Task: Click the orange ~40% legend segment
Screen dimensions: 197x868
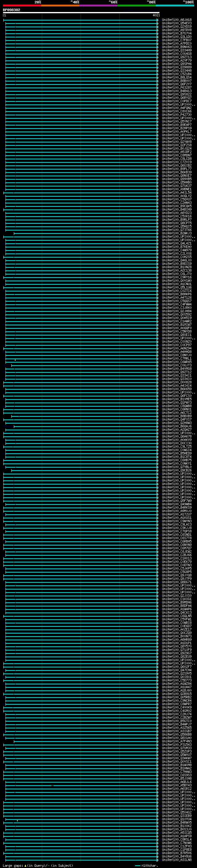Action: pos(60,6)
